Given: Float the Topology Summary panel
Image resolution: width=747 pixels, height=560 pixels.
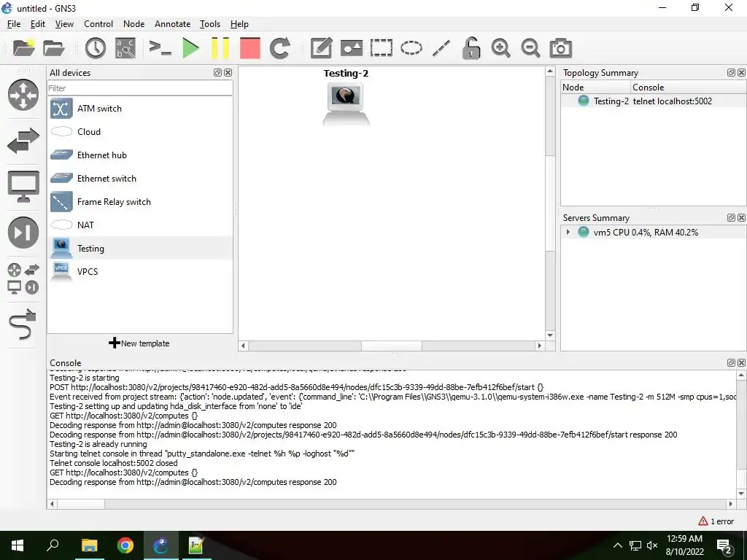Looking at the screenshot, I should tap(731, 72).
